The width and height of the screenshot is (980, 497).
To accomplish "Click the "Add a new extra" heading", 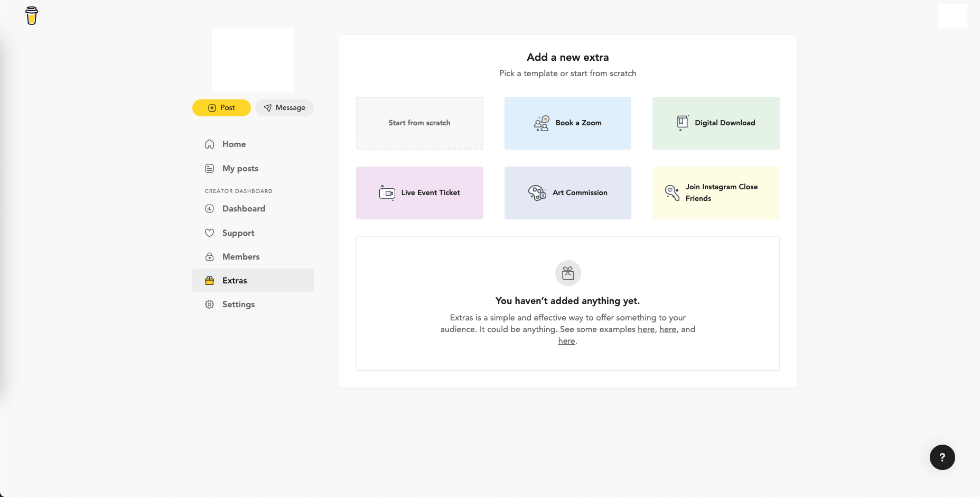I will [568, 57].
